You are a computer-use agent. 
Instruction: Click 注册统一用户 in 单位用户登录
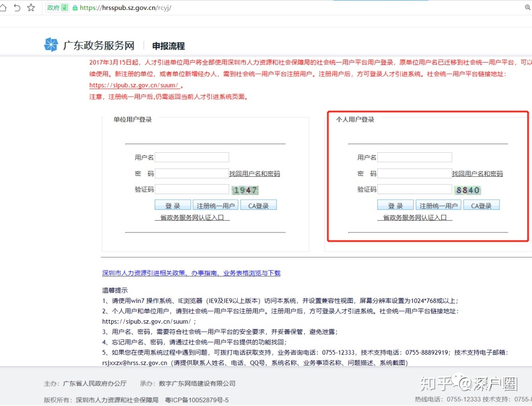coord(215,205)
